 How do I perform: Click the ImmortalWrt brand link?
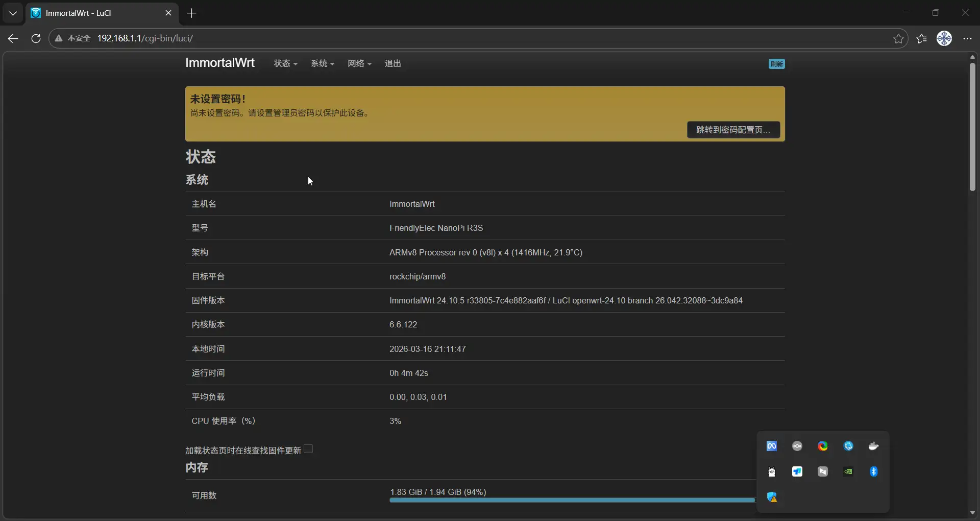(x=219, y=63)
